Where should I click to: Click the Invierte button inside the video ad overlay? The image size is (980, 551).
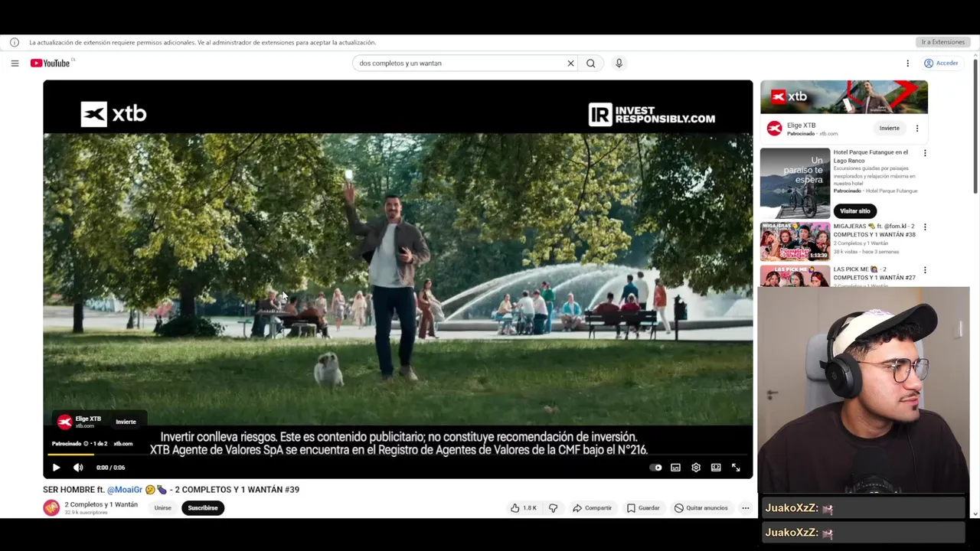[x=126, y=422]
